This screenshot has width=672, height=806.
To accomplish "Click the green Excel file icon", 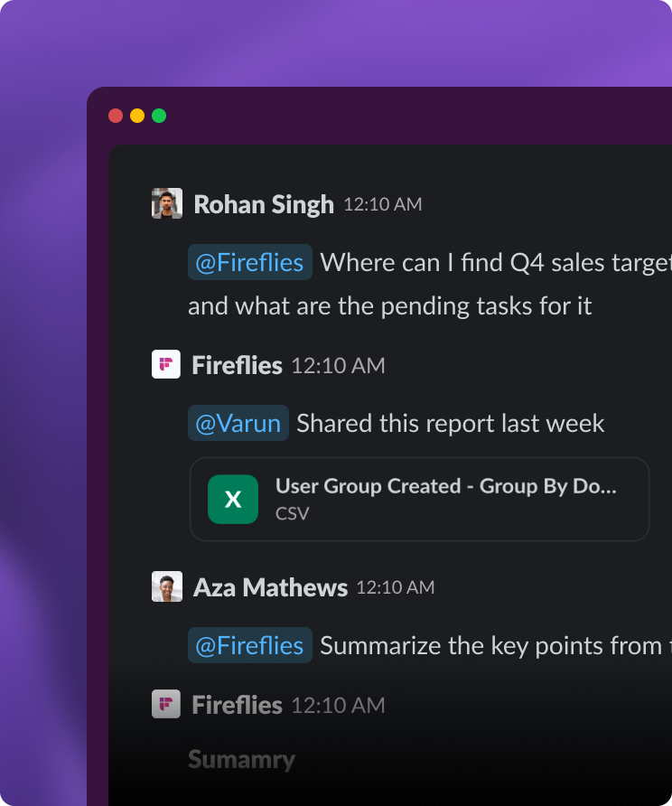I will point(233,499).
